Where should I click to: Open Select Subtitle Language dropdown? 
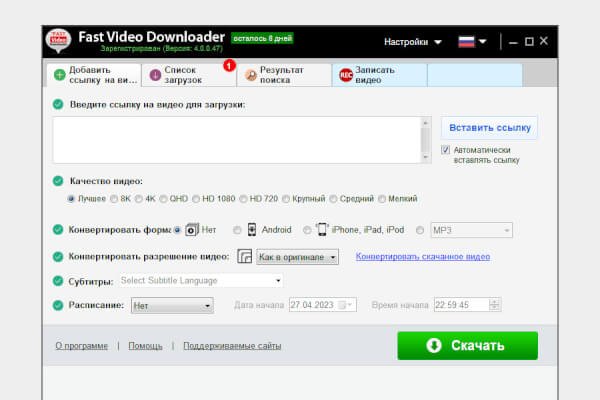click(201, 281)
